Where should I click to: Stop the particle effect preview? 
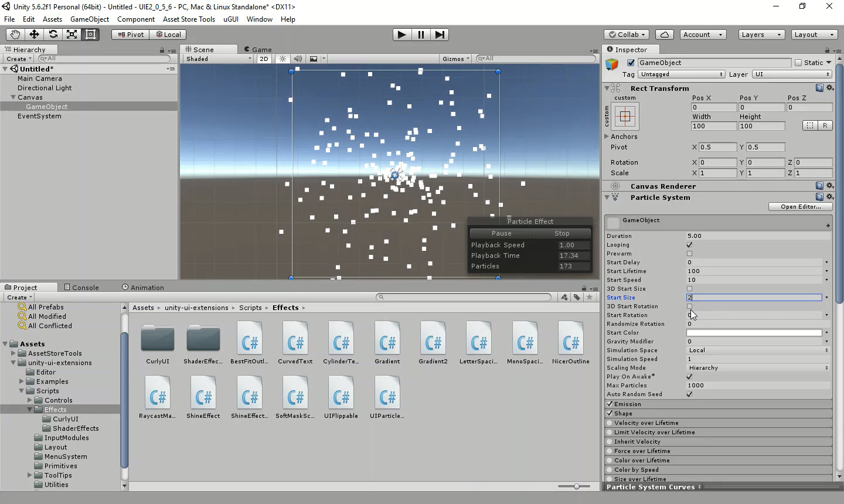(x=561, y=233)
